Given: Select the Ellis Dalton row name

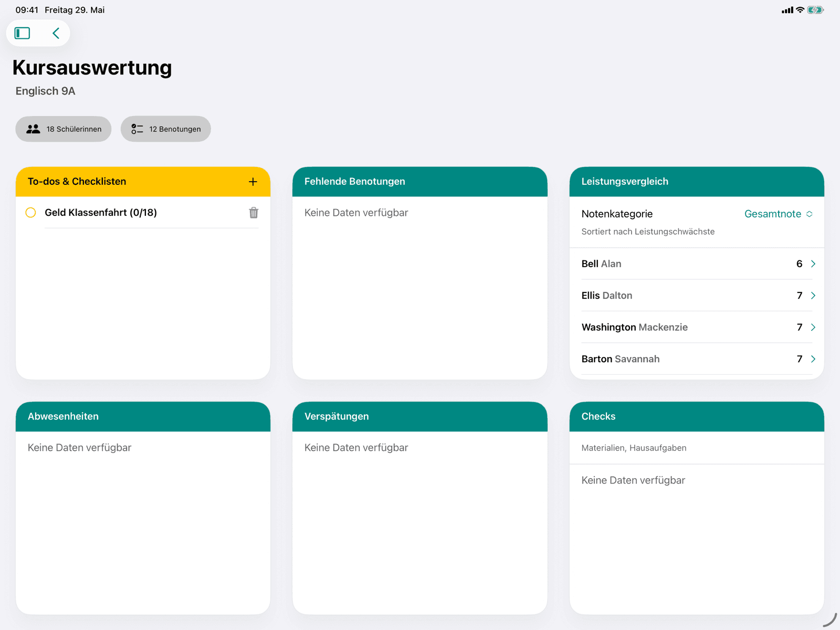Looking at the screenshot, I should (607, 296).
